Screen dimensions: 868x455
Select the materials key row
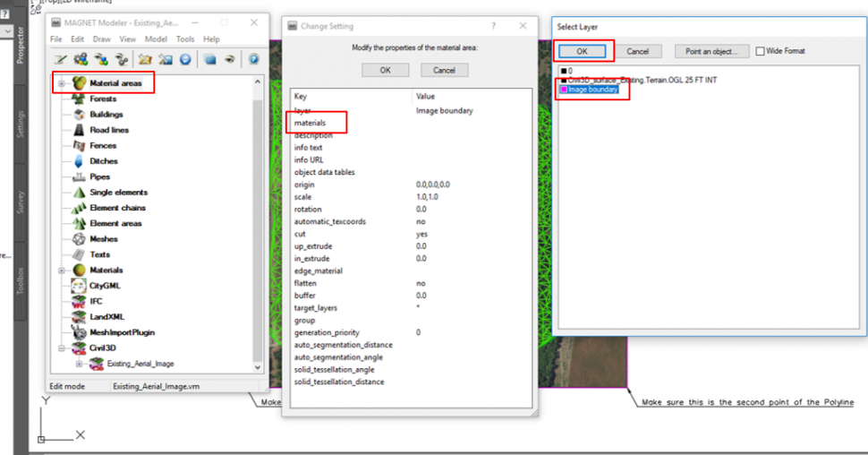(x=310, y=123)
